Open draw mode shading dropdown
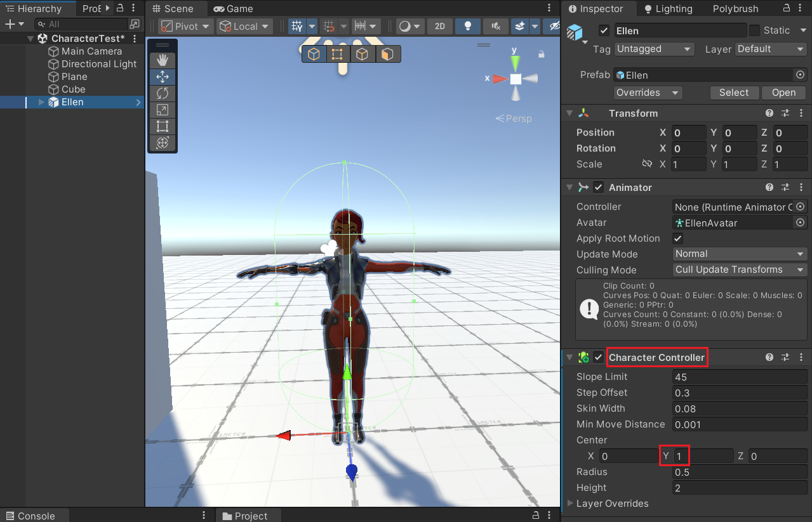 410,27
